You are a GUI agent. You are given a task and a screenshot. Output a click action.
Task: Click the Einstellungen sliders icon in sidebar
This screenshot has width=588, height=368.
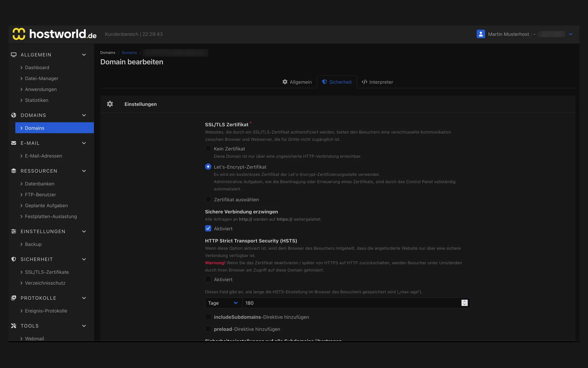[13, 231]
